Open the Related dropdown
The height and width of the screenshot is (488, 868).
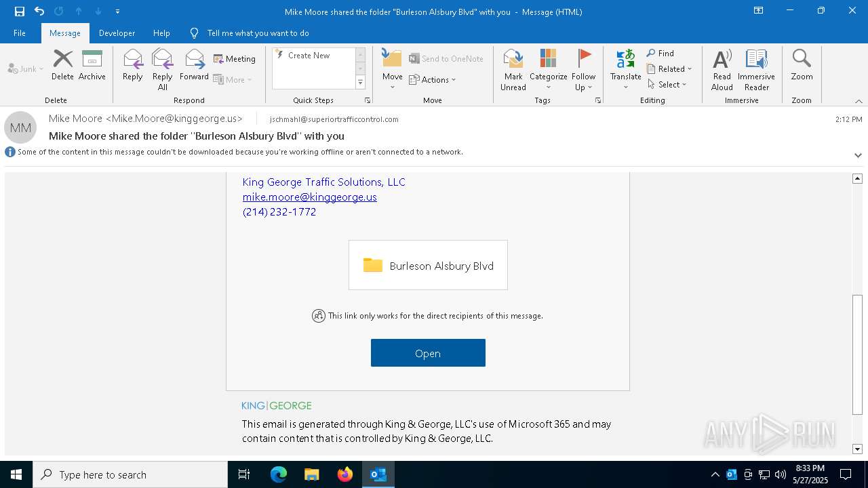click(x=669, y=69)
